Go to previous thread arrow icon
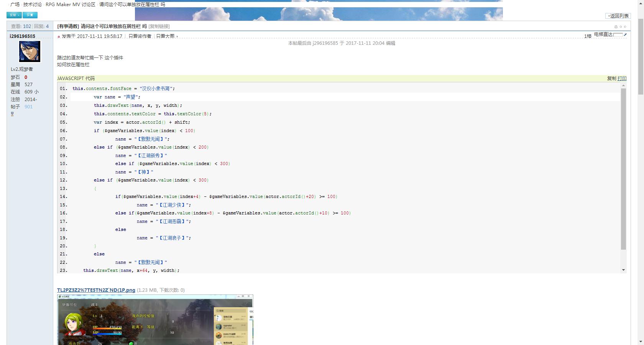 pyautogui.click(x=621, y=27)
